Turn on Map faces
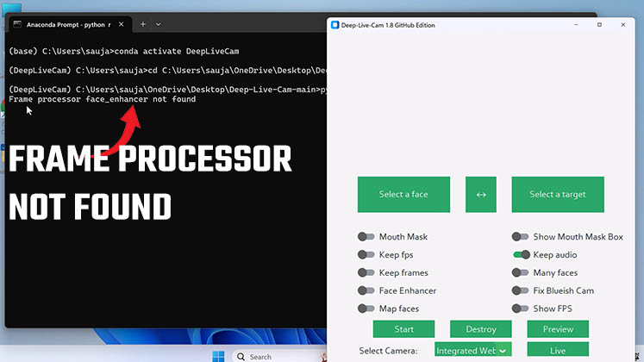This screenshot has height=362, width=644. pyautogui.click(x=366, y=309)
